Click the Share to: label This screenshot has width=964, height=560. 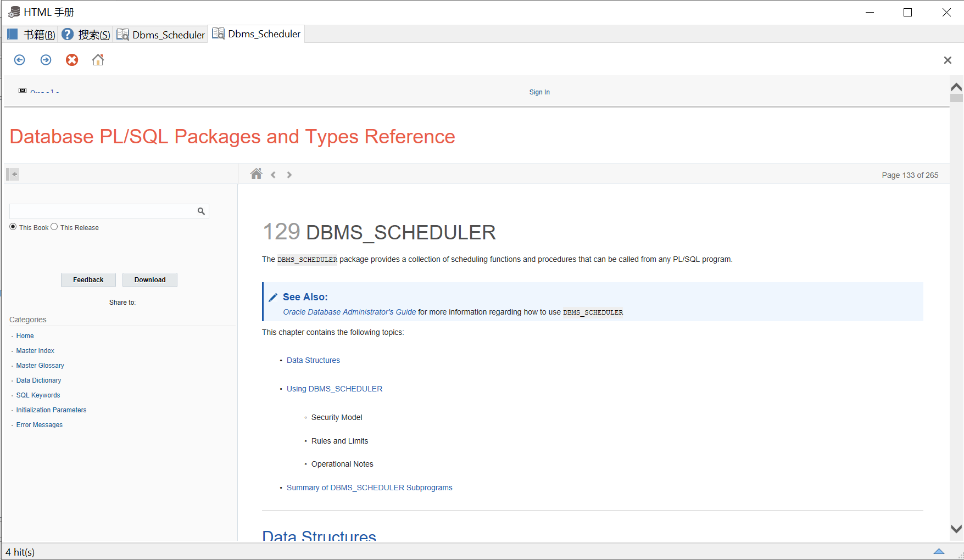(x=122, y=303)
